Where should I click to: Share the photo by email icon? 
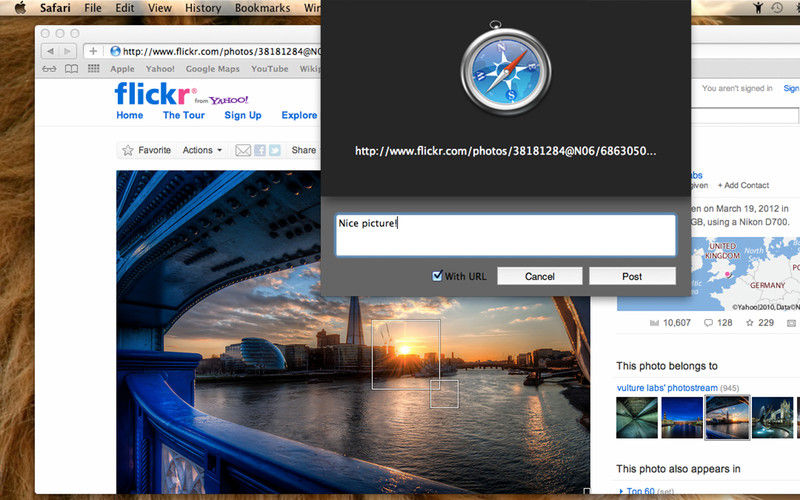coord(243,150)
